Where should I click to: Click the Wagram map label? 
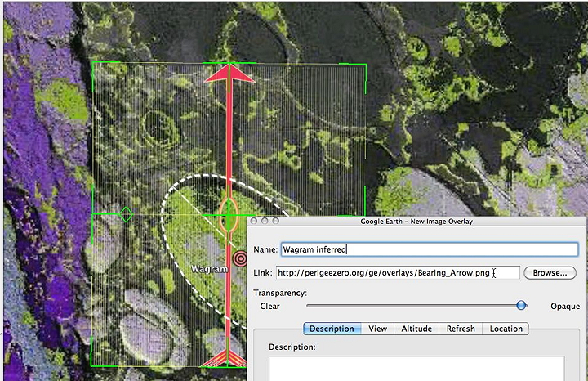[x=210, y=268]
